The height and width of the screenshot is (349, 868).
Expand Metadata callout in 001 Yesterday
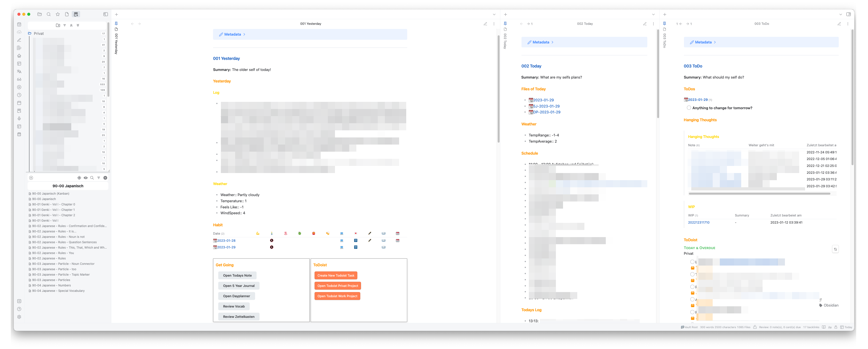pyautogui.click(x=232, y=34)
